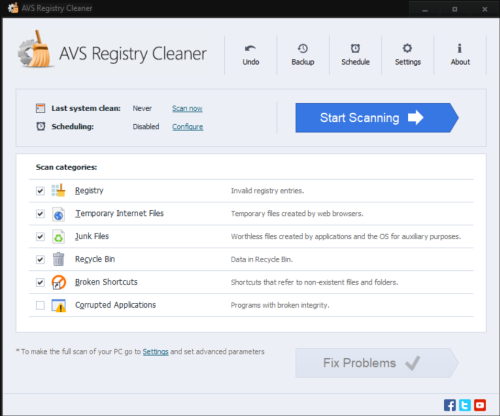
Task: Enable the Corrupted Applications checkbox
Action: pos(40,305)
